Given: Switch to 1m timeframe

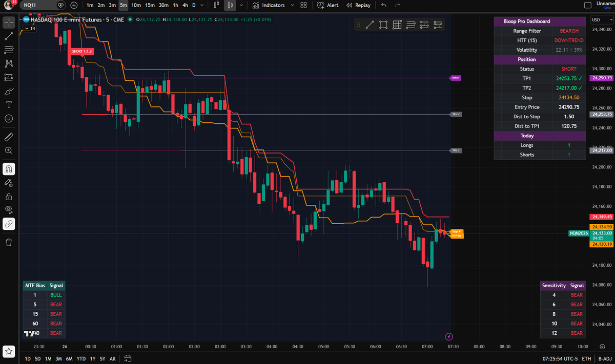Looking at the screenshot, I should pyautogui.click(x=90, y=5).
